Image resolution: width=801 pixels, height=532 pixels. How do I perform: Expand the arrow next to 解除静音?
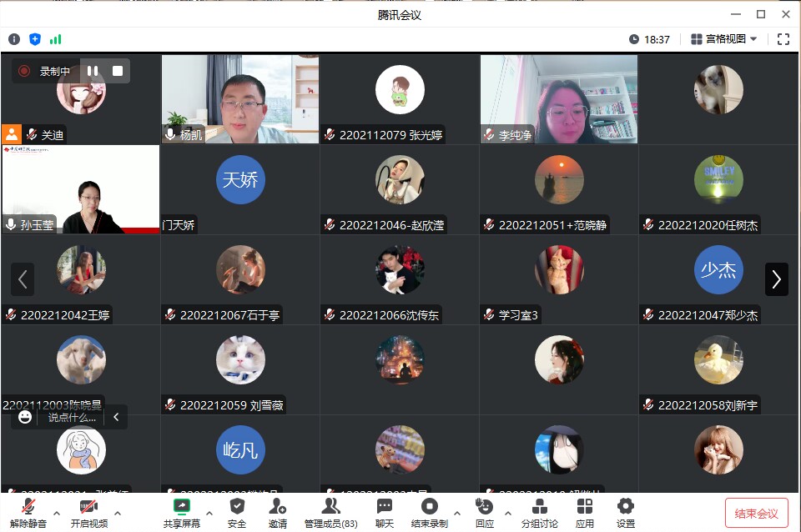[x=57, y=513]
